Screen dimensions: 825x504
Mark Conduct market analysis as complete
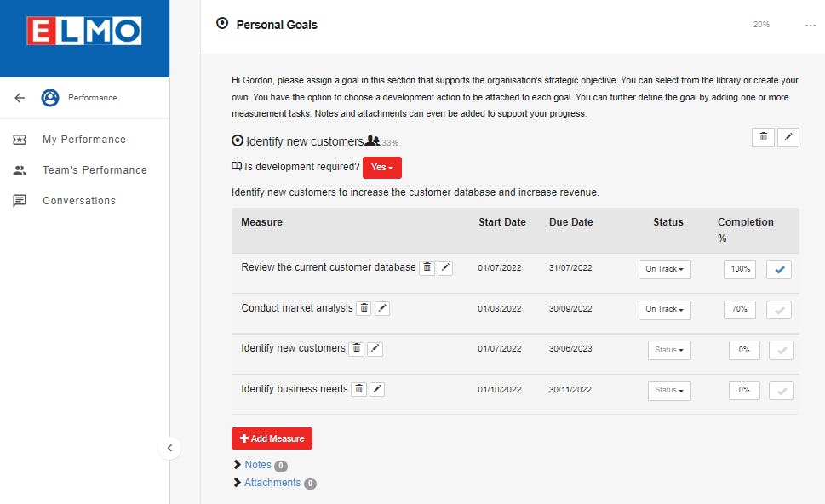tap(778, 309)
